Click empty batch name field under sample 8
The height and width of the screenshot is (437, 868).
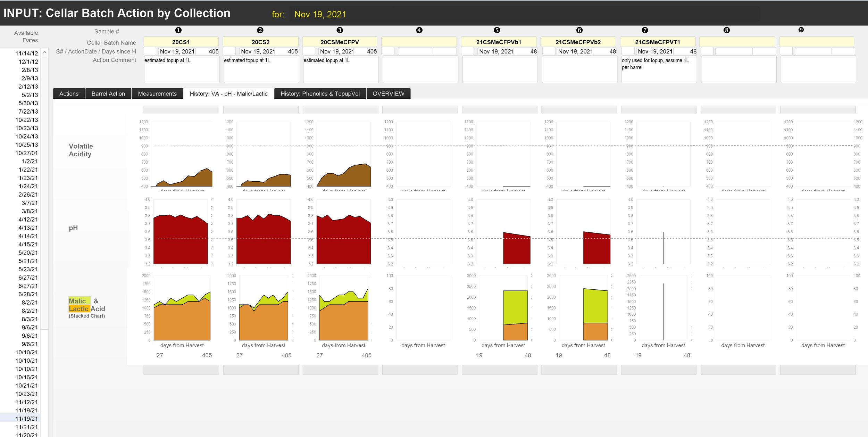737,42
